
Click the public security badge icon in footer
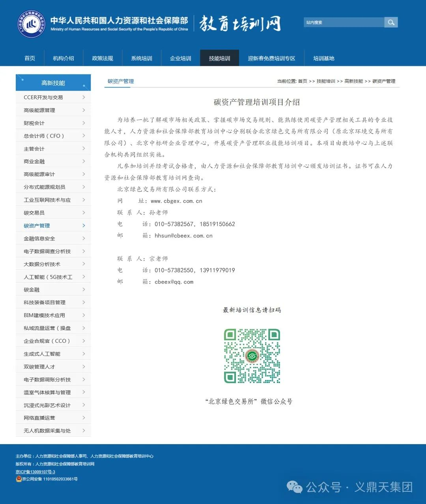click(19, 479)
